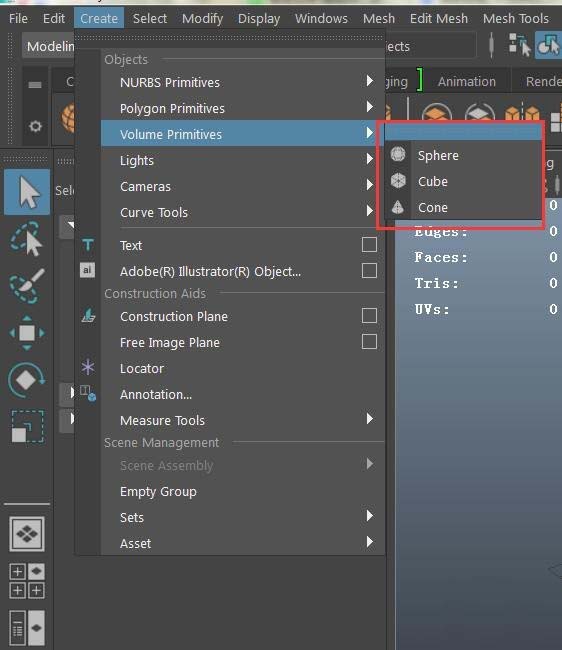Activate the Lasso select tool
The image size is (562, 650).
click(x=27, y=239)
